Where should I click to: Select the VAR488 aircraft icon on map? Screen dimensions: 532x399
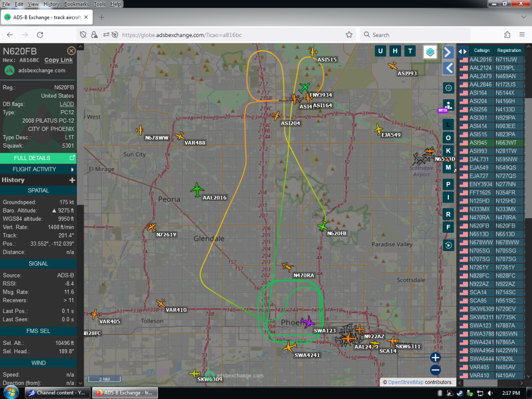[x=180, y=136]
